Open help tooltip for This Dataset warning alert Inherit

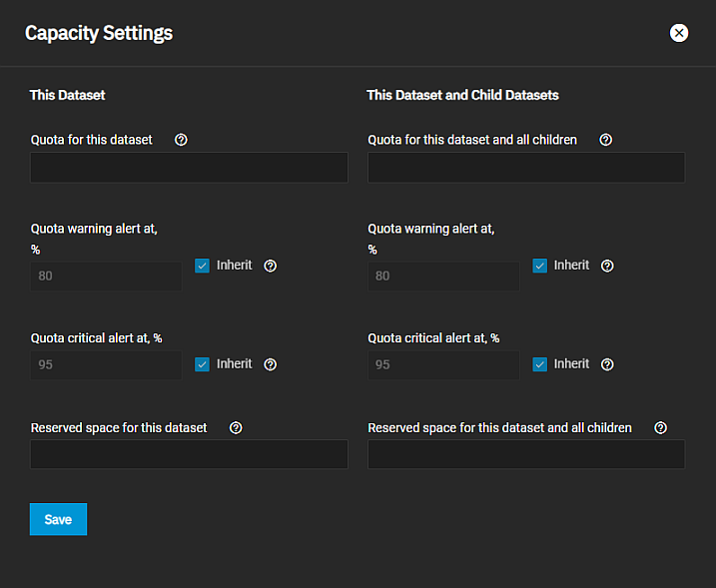(x=270, y=267)
